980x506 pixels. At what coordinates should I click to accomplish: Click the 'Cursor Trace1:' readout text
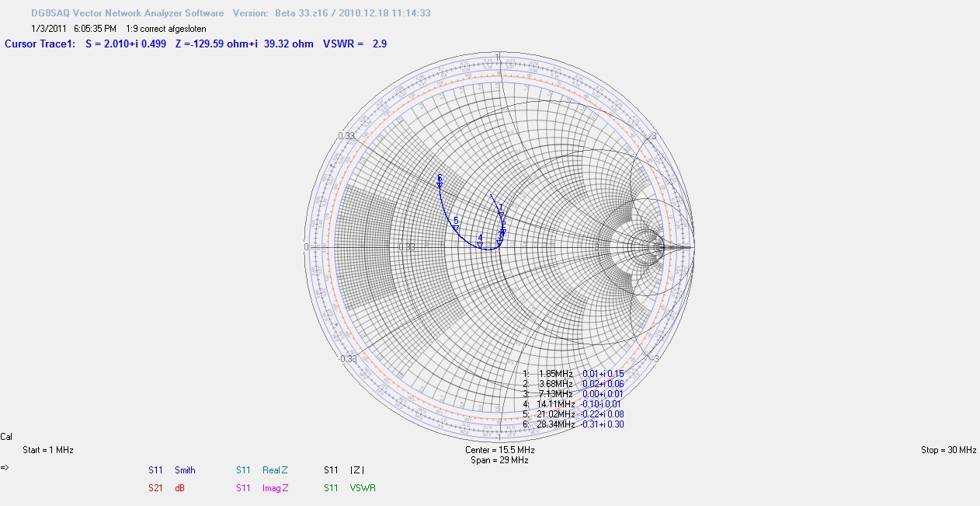click(40, 44)
